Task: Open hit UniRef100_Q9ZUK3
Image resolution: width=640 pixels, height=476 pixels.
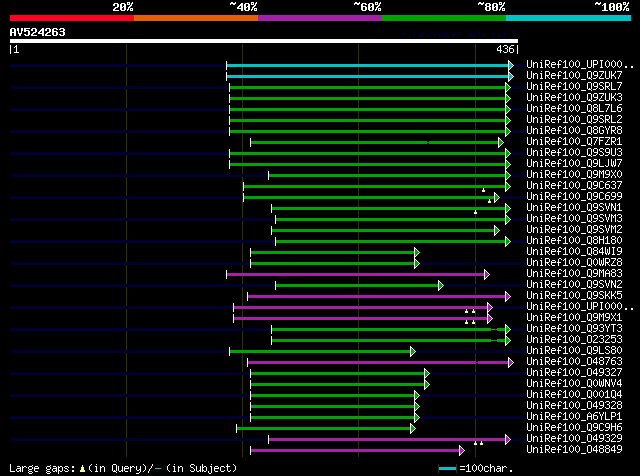Action: [x=574, y=98]
